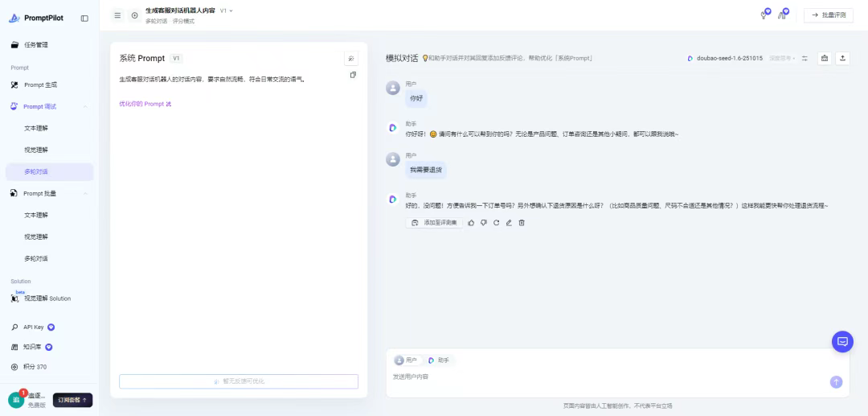The height and width of the screenshot is (416, 868).
Task: Click the task title 生成客服对话机器人内容
Action: [181, 10]
